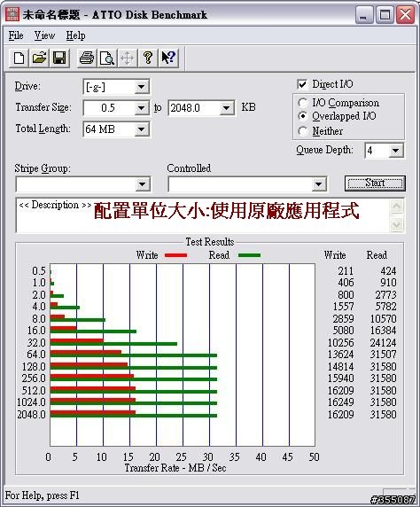
Task: Expand the Transfer Size 2048.0 end dropdown
Action: [226, 107]
